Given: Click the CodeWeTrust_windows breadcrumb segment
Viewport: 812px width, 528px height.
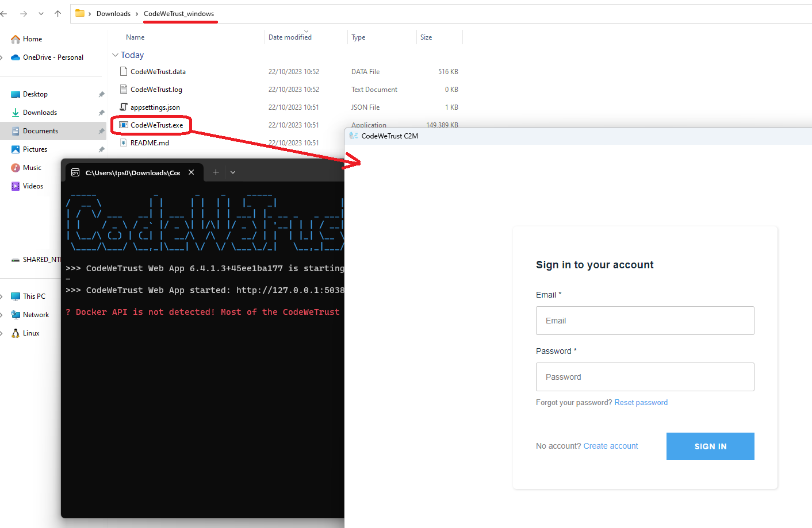Looking at the screenshot, I should click(179, 14).
